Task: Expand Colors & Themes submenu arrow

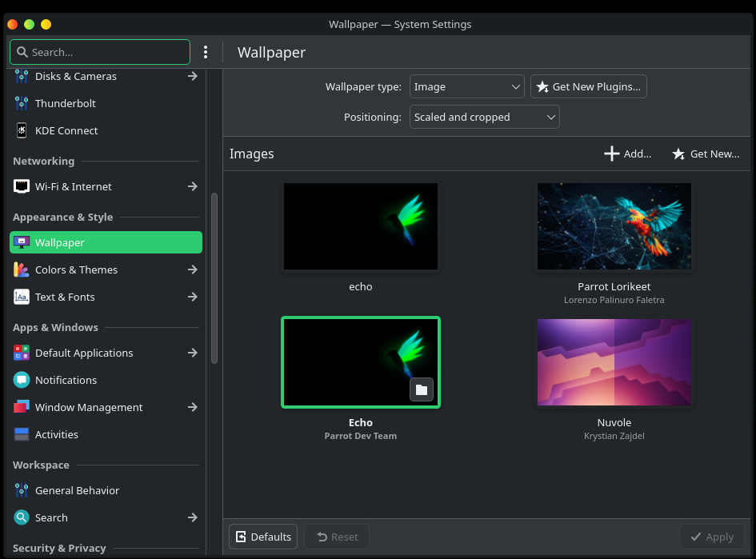Action: [x=192, y=270]
